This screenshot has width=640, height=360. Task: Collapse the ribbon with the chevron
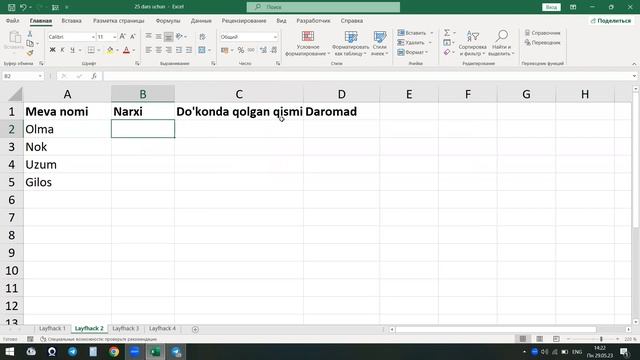634,64
